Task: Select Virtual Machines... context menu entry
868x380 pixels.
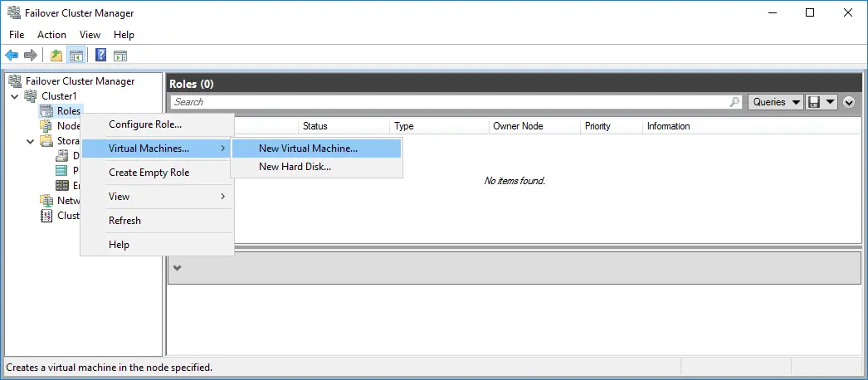Action: (157, 149)
